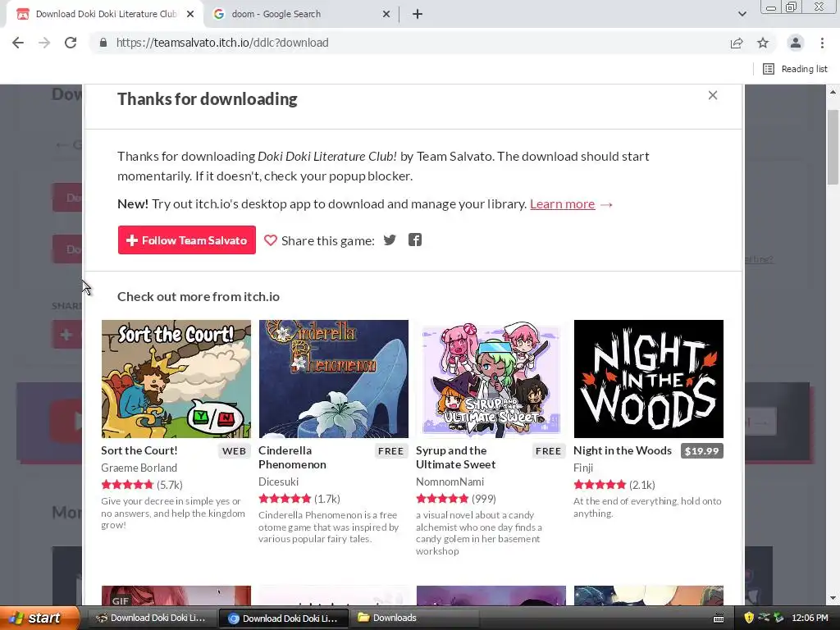This screenshot has width=840, height=630.
Task: Click the FREE tag on Syrup and the Ultimate Sweet
Action: click(548, 451)
